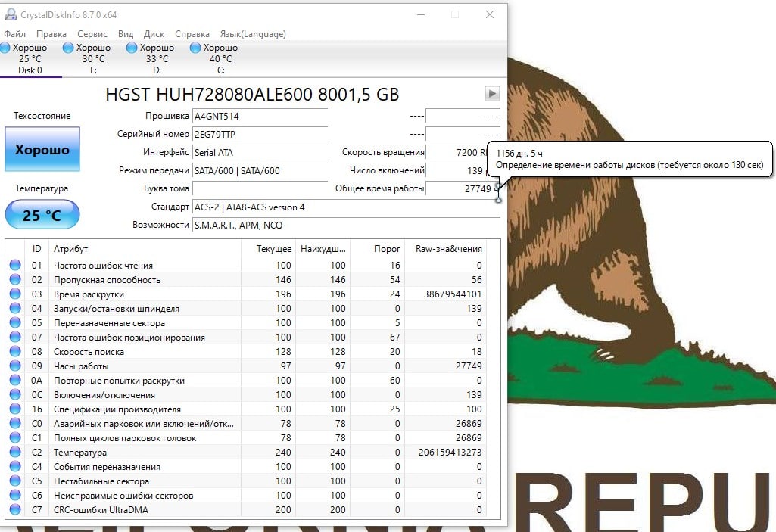This screenshot has width=776, height=532.
Task: Click the Наихудш... column header
Action: (323, 248)
